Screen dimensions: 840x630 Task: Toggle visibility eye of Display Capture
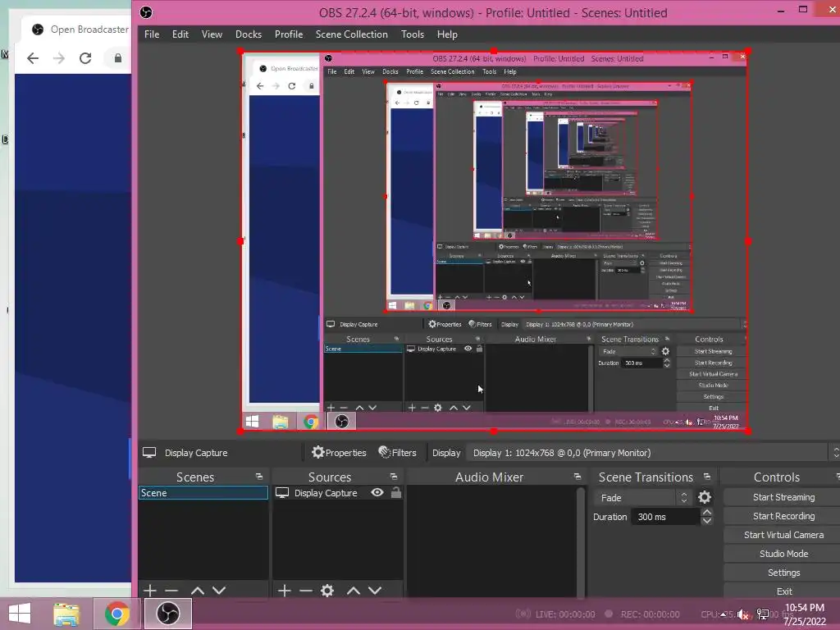click(x=377, y=492)
